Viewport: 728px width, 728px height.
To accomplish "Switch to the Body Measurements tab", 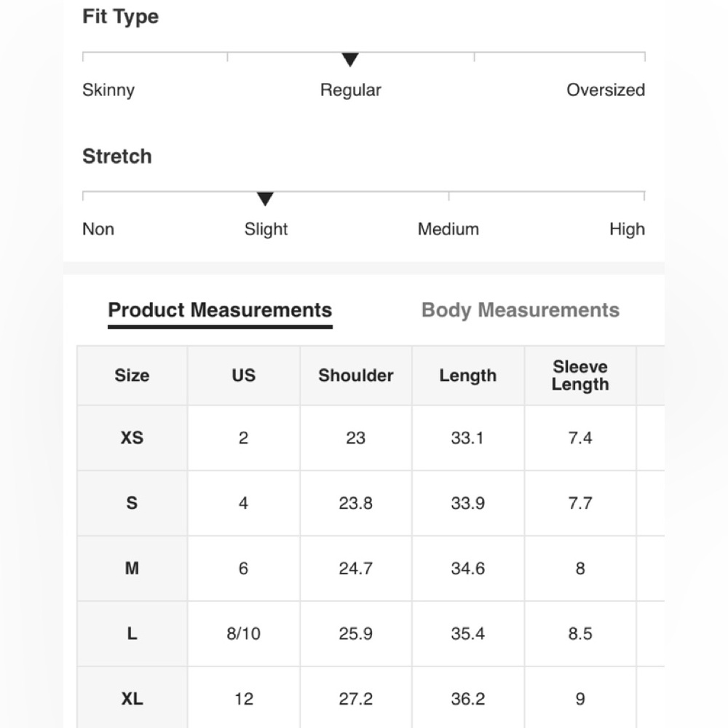I will [520, 310].
